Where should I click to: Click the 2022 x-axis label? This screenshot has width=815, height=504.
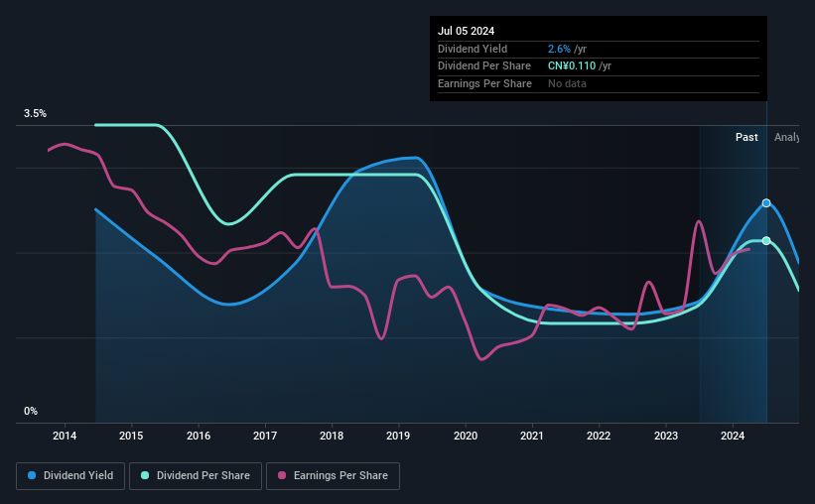click(599, 436)
